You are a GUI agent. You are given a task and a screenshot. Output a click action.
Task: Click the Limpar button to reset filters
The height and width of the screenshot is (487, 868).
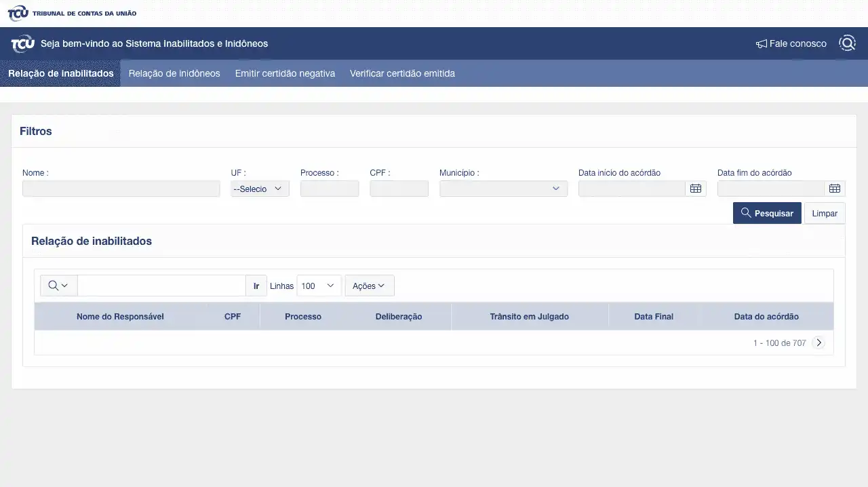pyautogui.click(x=825, y=213)
